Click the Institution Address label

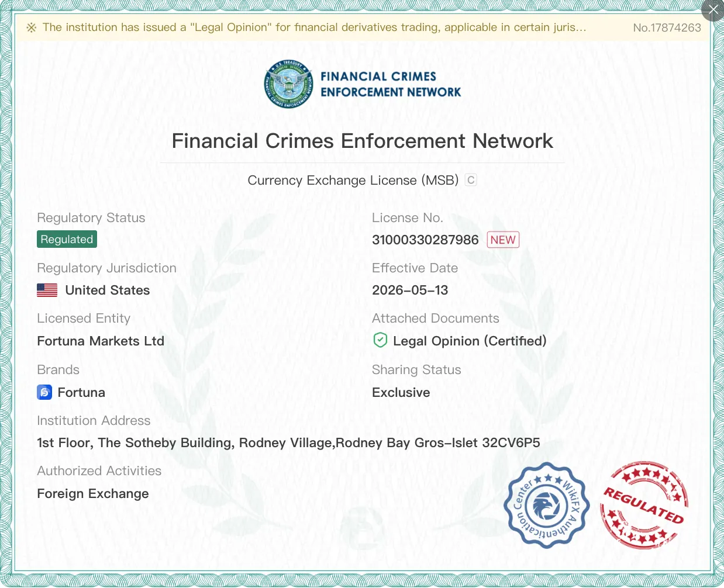(x=94, y=420)
